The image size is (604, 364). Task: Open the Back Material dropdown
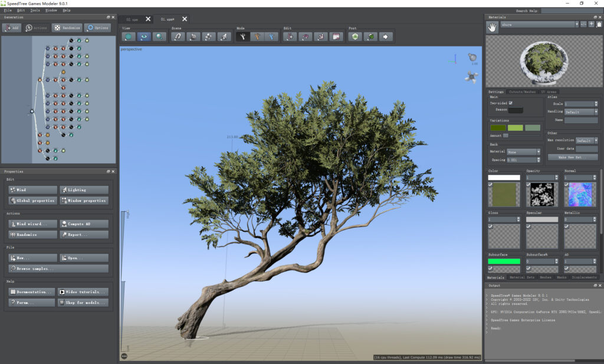click(524, 152)
